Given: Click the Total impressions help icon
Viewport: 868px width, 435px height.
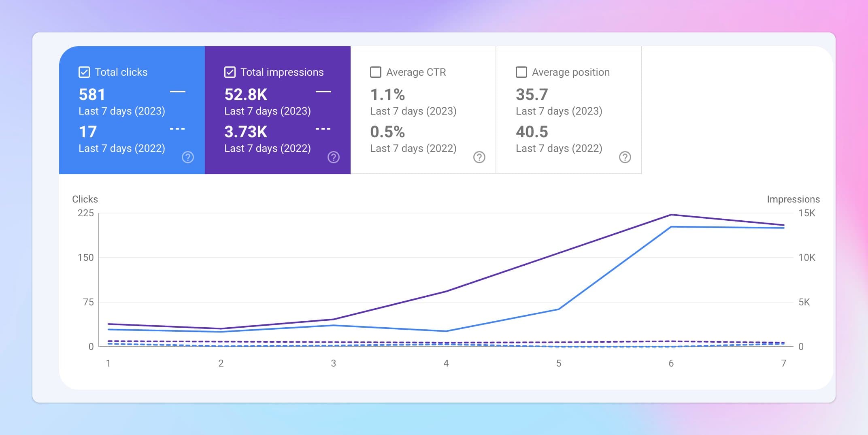Looking at the screenshot, I should pos(333,157).
